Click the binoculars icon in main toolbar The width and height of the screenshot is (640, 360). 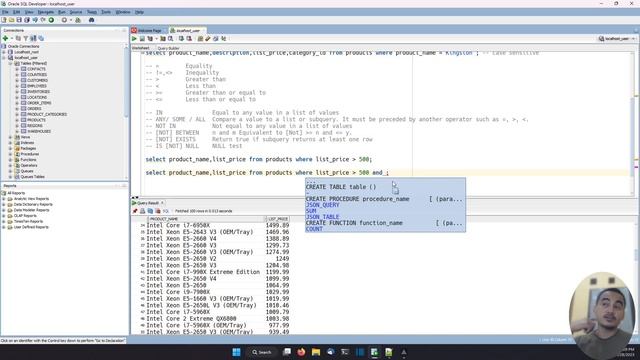click(x=91, y=20)
